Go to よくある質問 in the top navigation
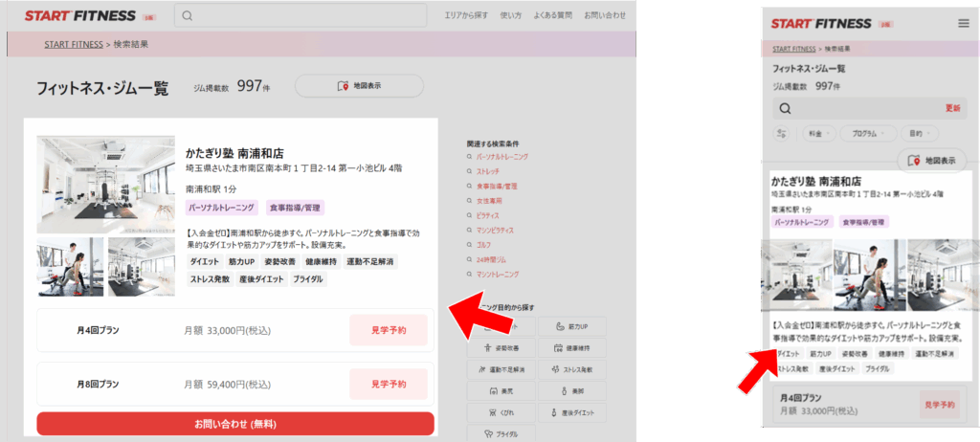 [x=554, y=16]
